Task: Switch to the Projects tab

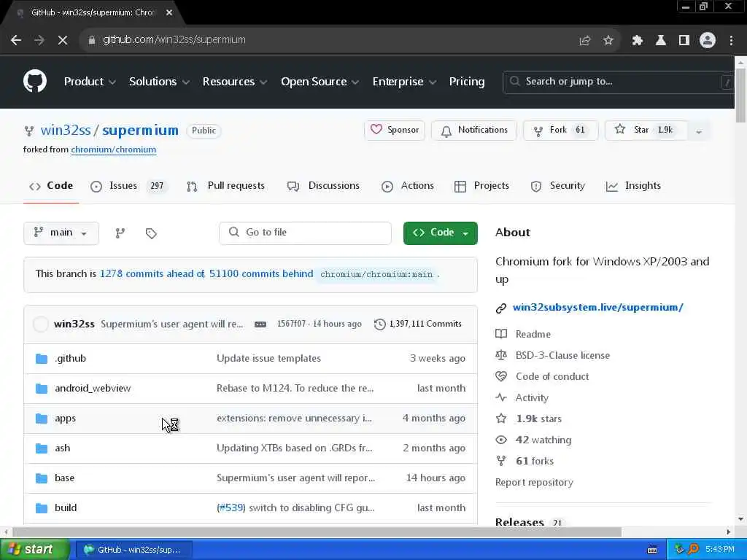Action: click(481, 186)
